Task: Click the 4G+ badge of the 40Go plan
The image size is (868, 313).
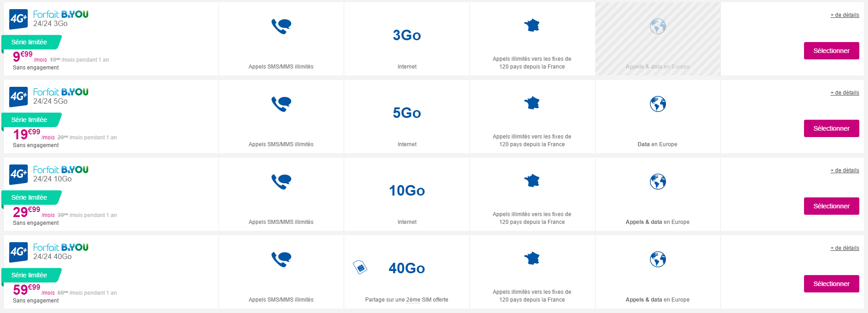Action: [19, 252]
